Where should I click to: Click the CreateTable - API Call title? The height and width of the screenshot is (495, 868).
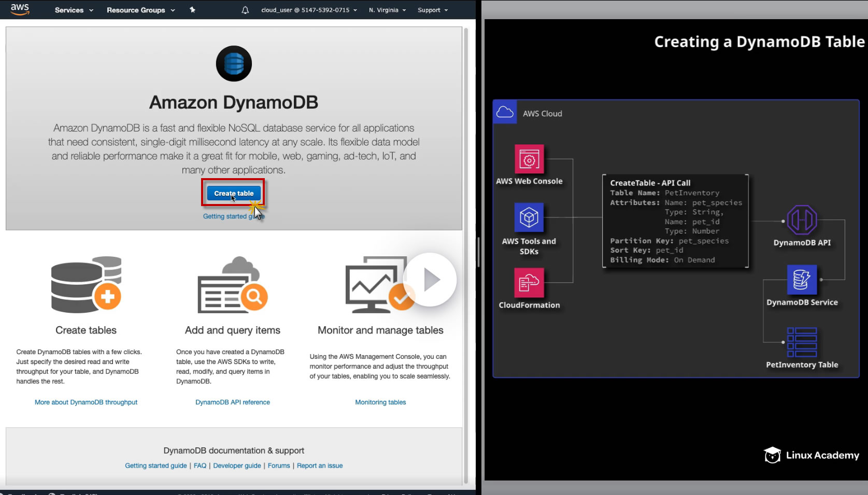point(650,183)
